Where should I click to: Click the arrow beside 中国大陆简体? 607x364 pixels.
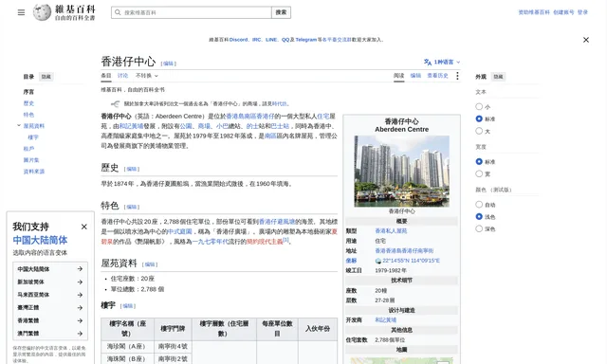[x=80, y=269]
